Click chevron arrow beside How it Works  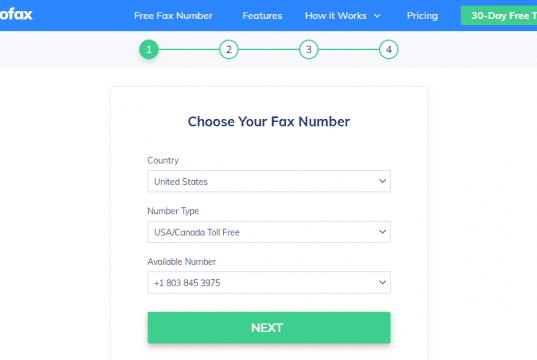[377, 16]
